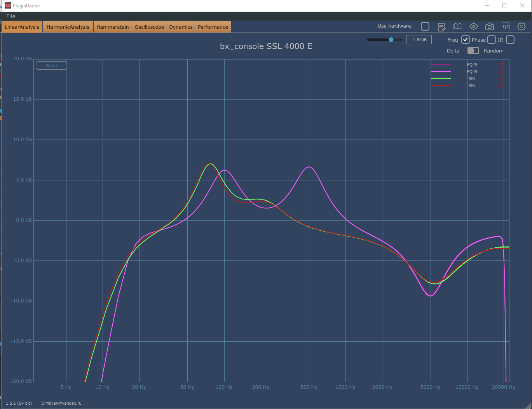Viewport: 532px width, 409px height.
Task: Click the 100 Hz axis label
Action: 224,387
